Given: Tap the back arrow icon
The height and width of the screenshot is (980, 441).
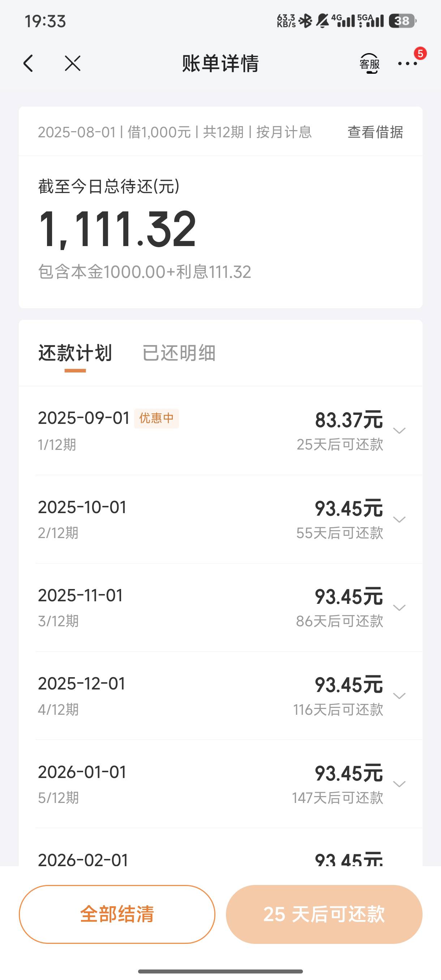Looking at the screenshot, I should (29, 63).
